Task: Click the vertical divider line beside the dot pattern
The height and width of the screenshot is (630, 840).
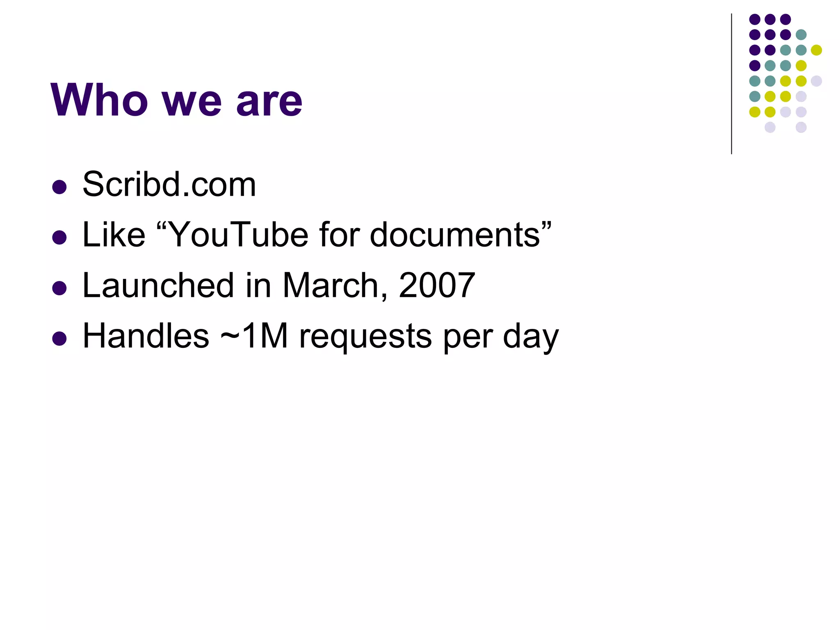Action: (731, 84)
